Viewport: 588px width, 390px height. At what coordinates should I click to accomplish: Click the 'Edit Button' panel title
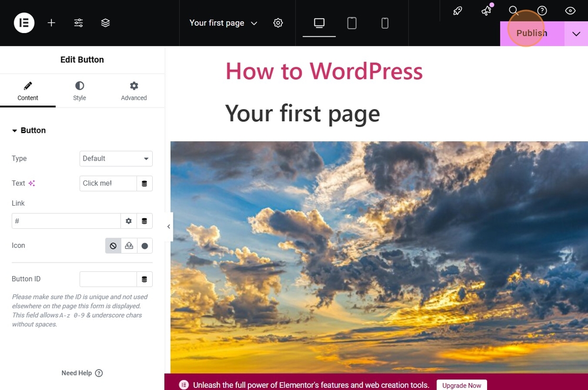82,60
